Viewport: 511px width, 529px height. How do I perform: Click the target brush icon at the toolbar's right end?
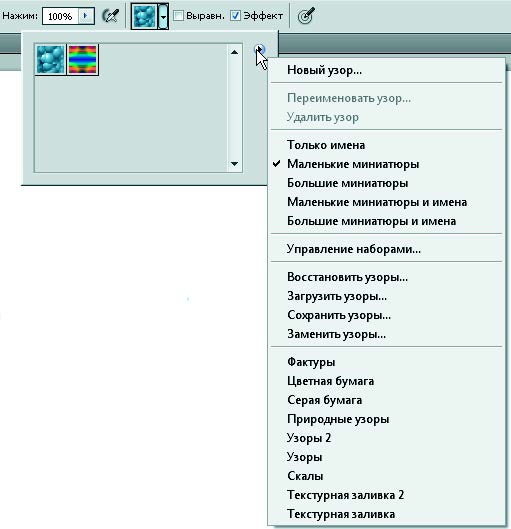(306, 16)
